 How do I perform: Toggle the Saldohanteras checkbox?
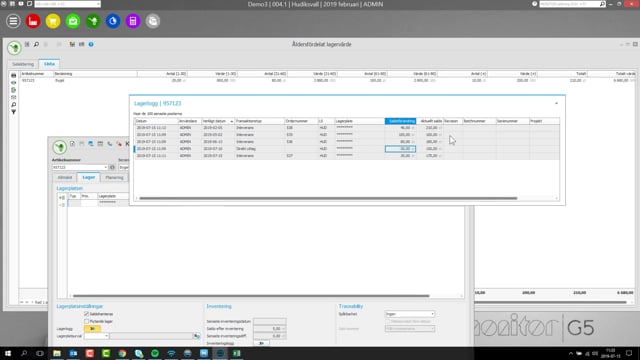87,314
